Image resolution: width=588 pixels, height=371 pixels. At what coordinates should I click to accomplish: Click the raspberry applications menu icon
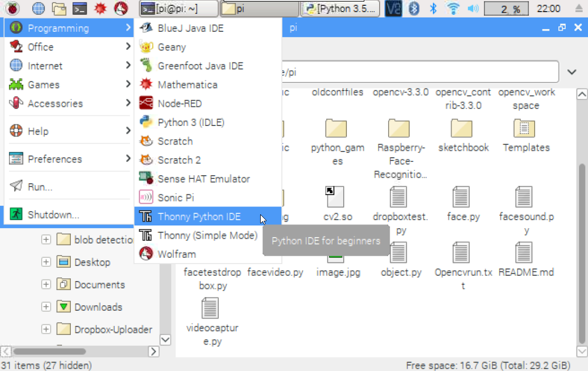[12, 8]
